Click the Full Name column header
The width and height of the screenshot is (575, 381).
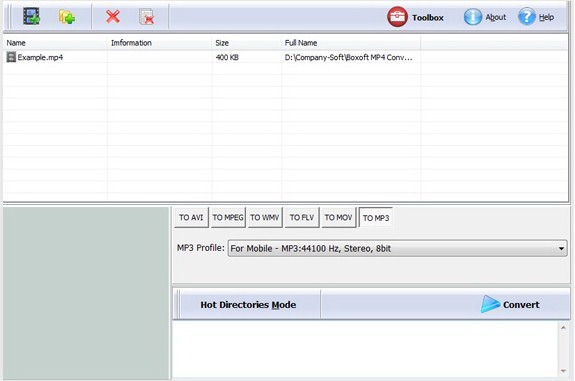pos(351,43)
